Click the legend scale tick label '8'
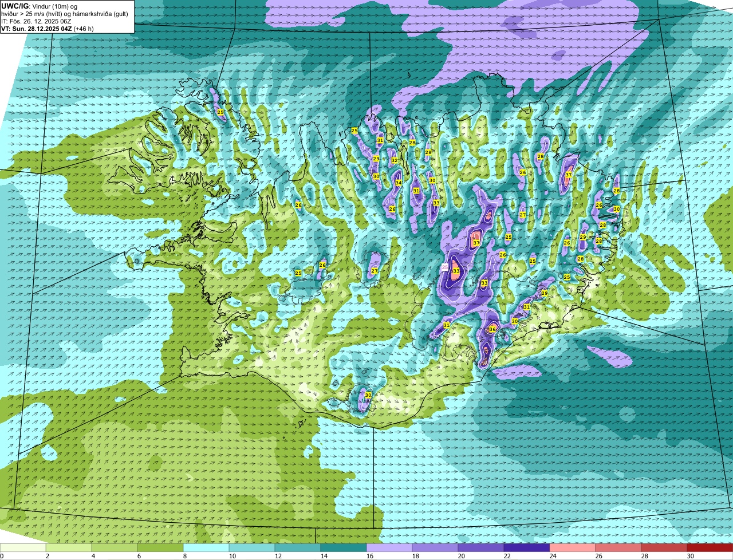Image resolution: width=733 pixels, height=560 pixels. pyautogui.click(x=185, y=556)
